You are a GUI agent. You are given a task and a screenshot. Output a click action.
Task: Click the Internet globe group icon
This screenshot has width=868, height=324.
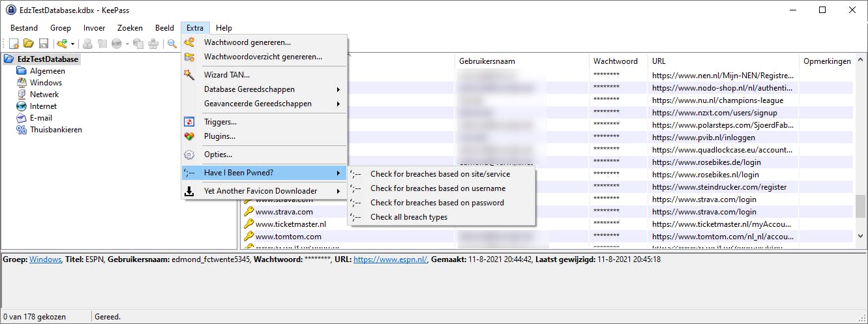(21, 106)
